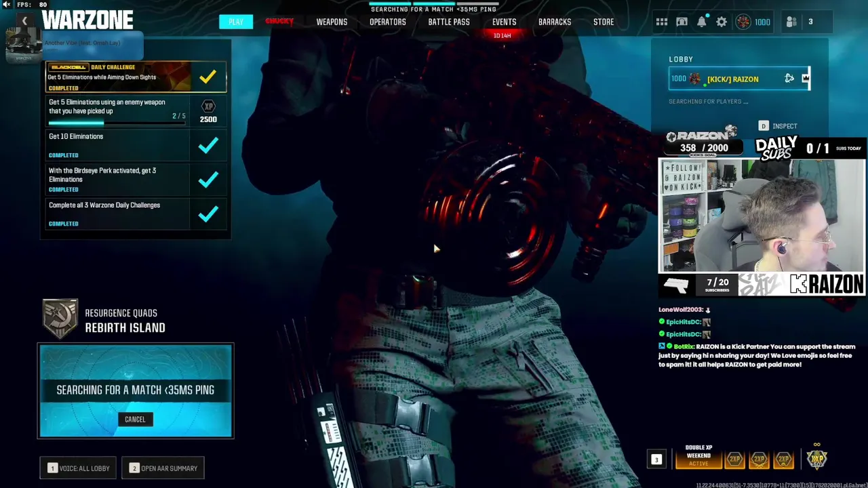This screenshot has height=488, width=868.
Task: Click the 50% XP boost emblem
Action: click(817, 458)
